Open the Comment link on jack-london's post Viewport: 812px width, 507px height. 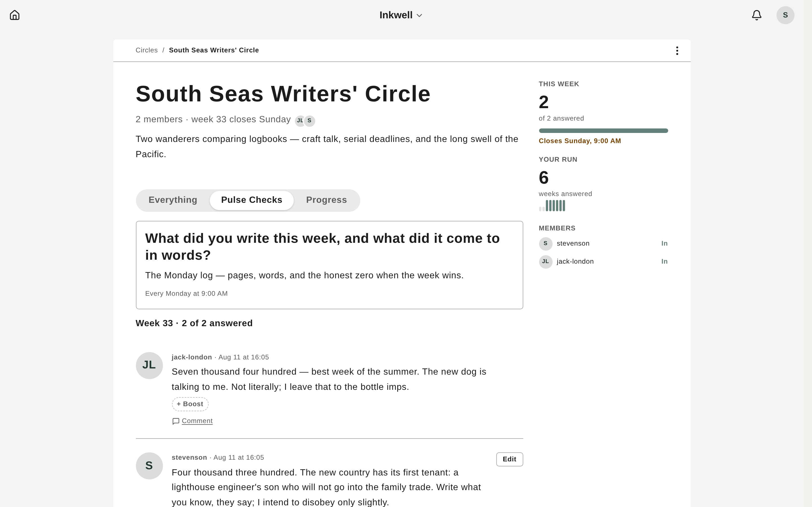click(197, 421)
